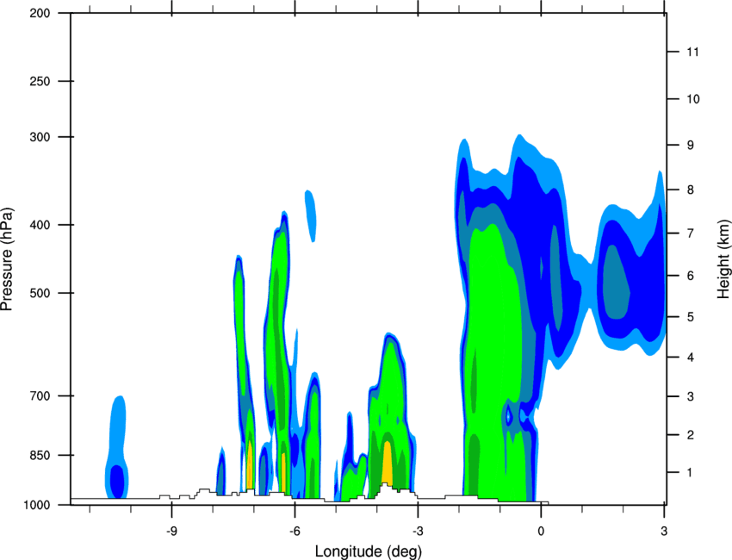Click the 11 km height tick label
This screenshot has height=560, width=732.
click(693, 52)
